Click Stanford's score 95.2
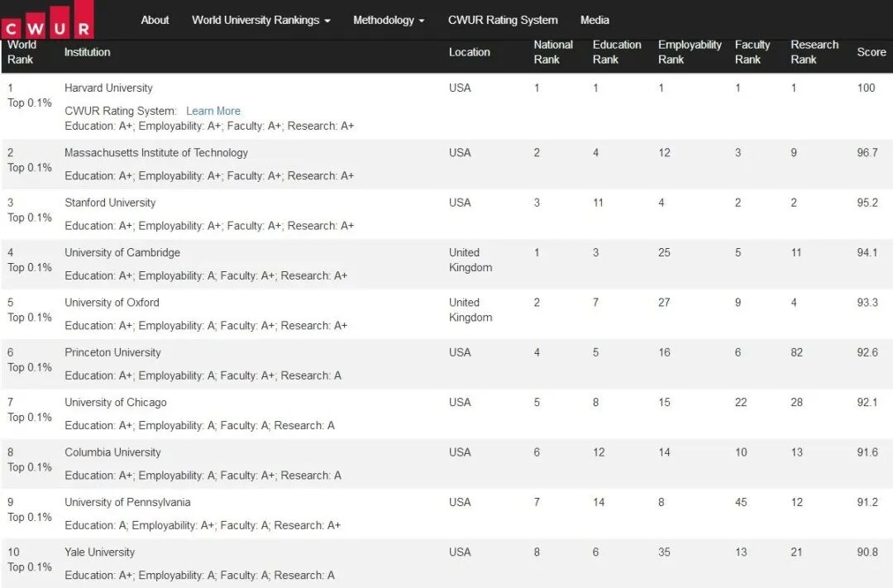893x588 pixels. [867, 203]
